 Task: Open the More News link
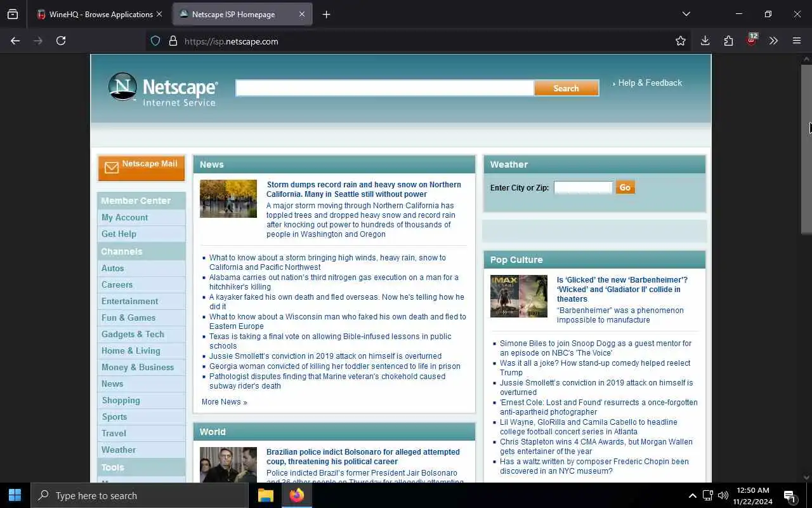pyautogui.click(x=224, y=402)
